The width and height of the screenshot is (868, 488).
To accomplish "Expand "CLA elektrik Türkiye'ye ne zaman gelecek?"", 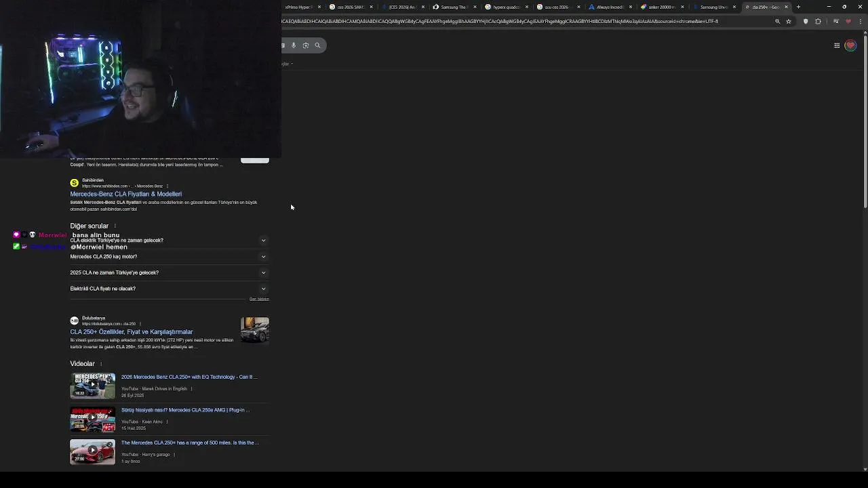I will [168, 241].
